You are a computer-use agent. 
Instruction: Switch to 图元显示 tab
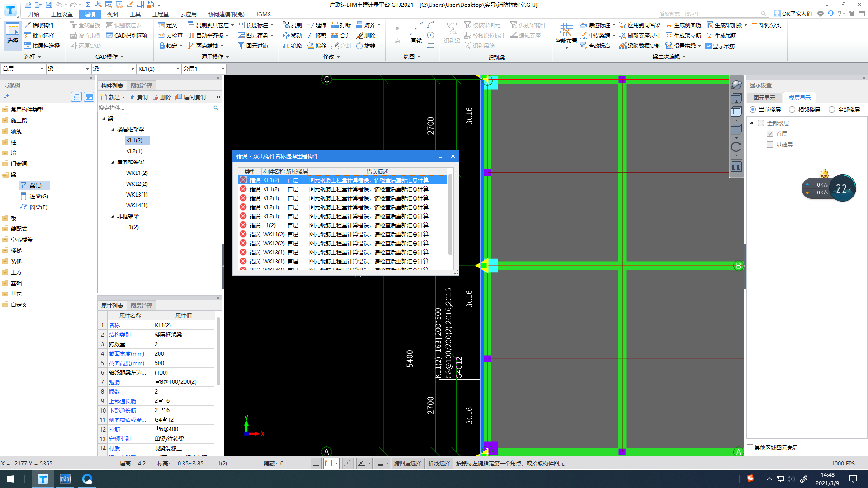point(764,98)
